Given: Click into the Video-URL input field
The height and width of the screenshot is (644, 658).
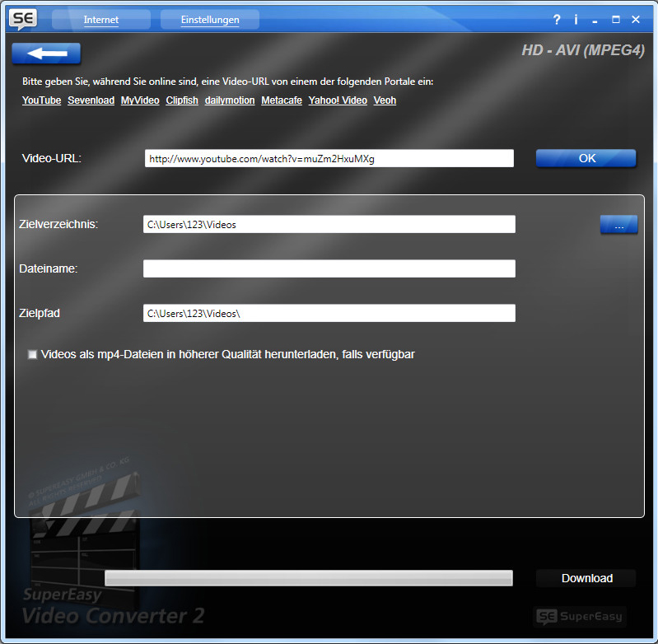Looking at the screenshot, I should click(329, 159).
